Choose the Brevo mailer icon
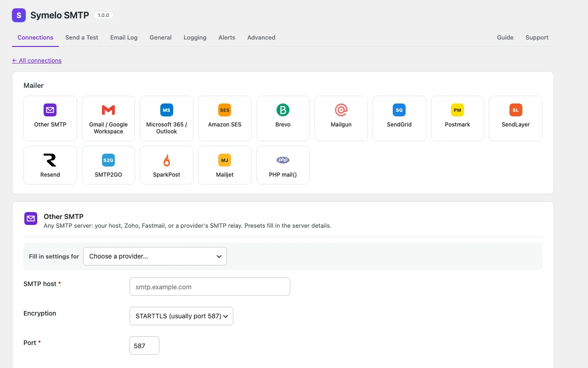This screenshot has height=368, width=588. [283, 110]
